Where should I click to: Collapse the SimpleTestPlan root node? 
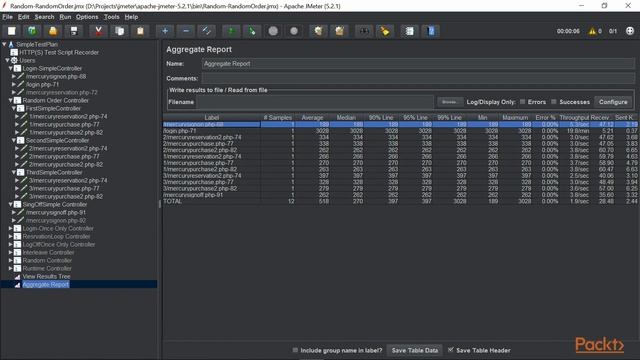[x=4, y=44]
